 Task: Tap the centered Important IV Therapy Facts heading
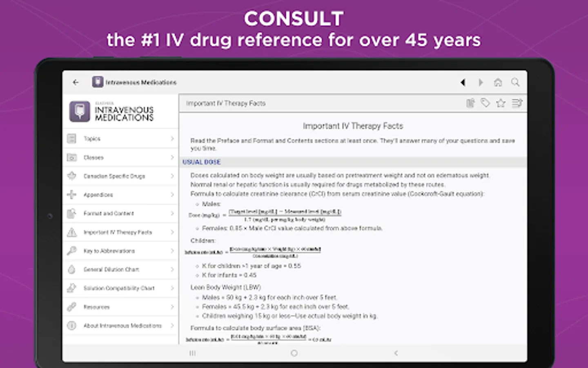click(353, 126)
